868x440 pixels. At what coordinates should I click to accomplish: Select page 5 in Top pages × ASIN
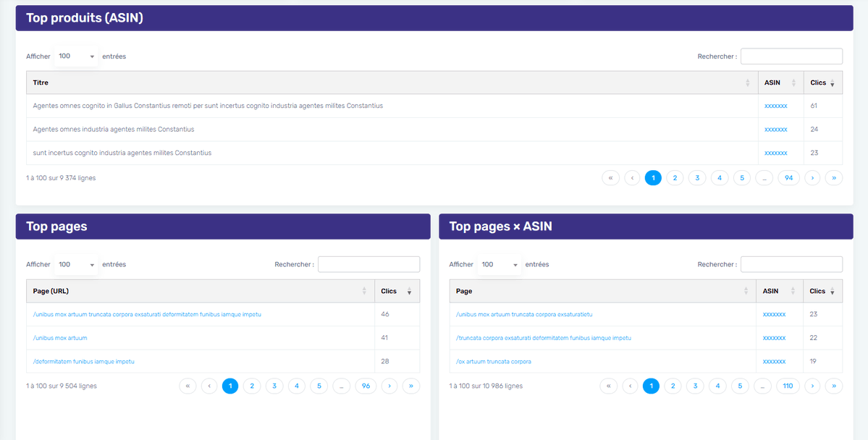tap(740, 386)
